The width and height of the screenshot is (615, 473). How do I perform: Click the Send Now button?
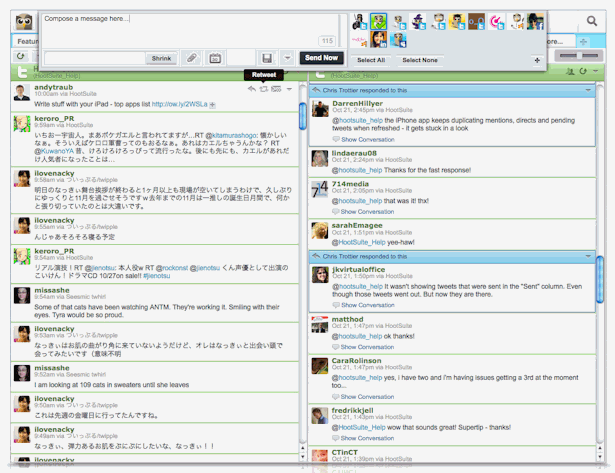point(322,58)
